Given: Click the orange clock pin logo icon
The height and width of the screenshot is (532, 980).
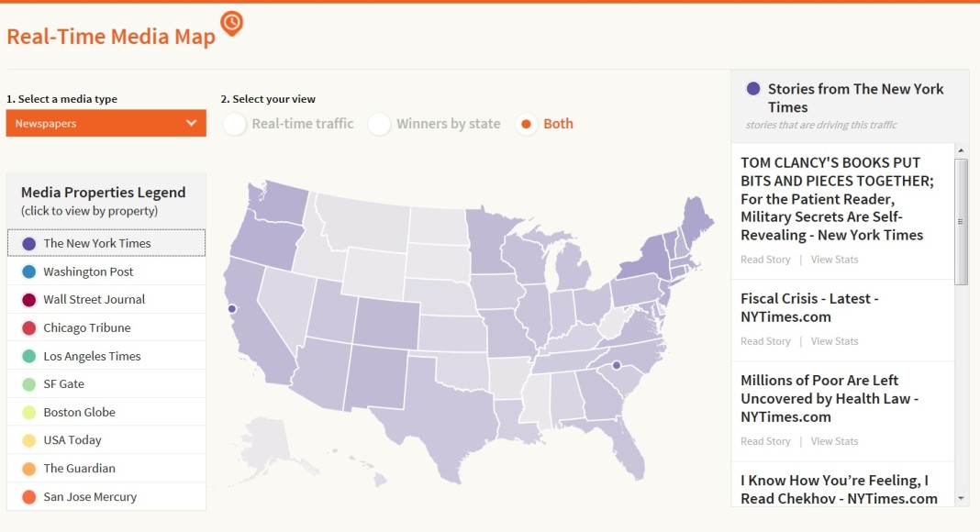Looking at the screenshot, I should pos(232,22).
